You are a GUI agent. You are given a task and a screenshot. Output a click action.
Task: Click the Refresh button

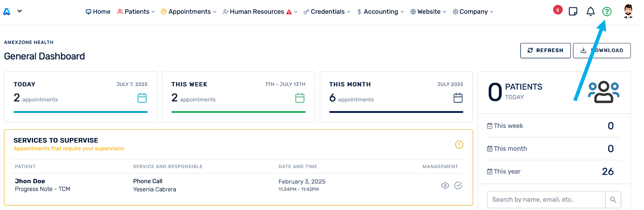[x=545, y=51]
